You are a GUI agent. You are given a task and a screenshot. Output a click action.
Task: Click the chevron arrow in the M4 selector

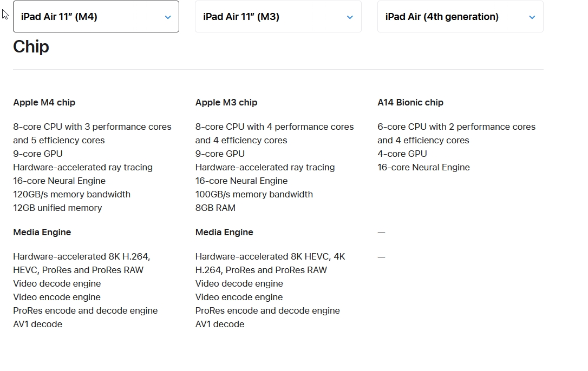tap(168, 17)
